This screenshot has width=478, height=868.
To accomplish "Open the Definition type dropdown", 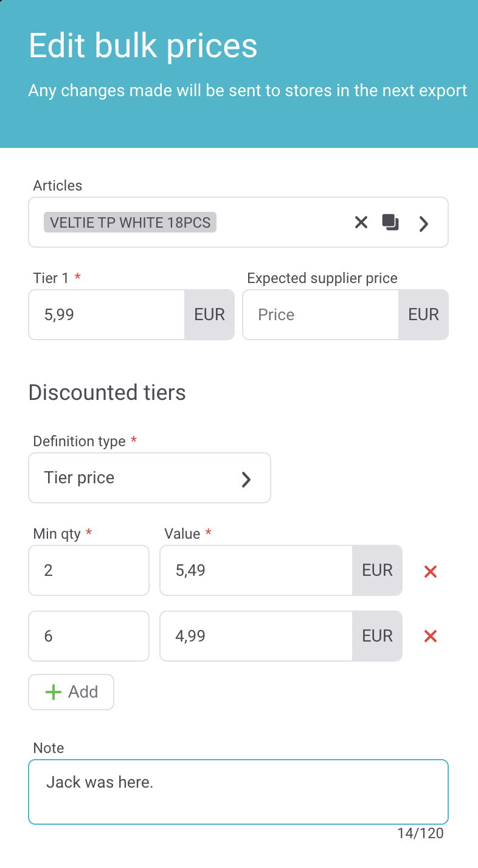I will point(149,478).
